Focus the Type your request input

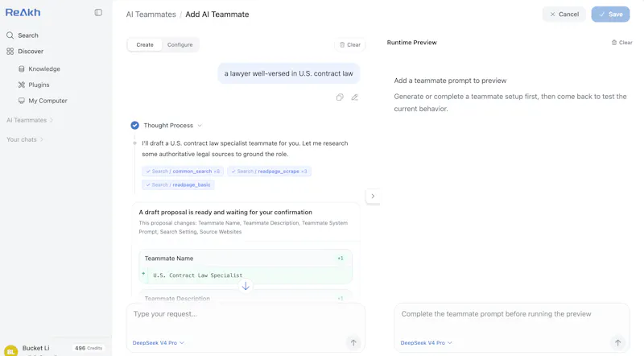click(246, 314)
